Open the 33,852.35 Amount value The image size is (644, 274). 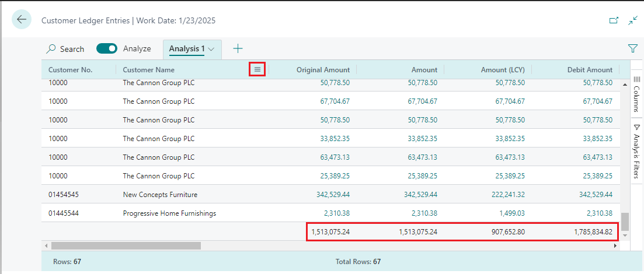(423, 139)
